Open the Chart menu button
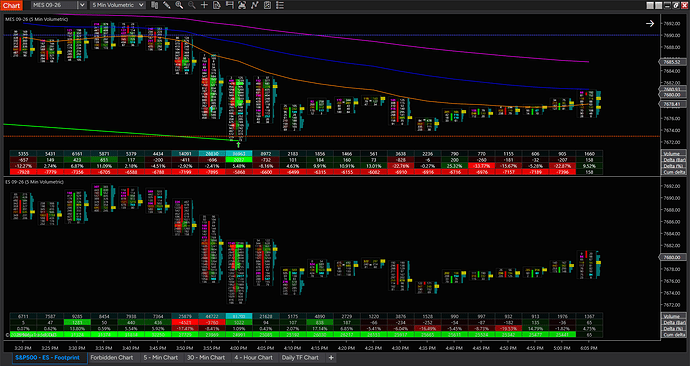The width and height of the screenshot is (690, 366). [x=11, y=5]
